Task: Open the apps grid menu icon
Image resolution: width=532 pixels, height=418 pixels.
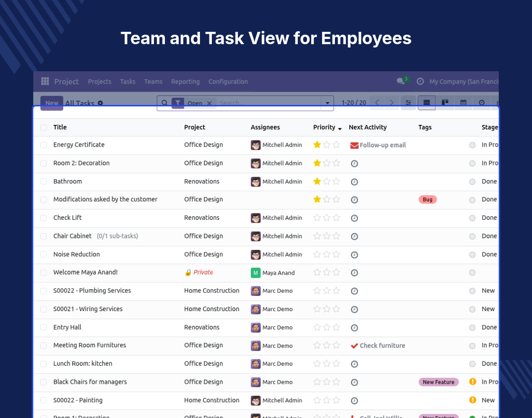Action: pyautogui.click(x=45, y=81)
